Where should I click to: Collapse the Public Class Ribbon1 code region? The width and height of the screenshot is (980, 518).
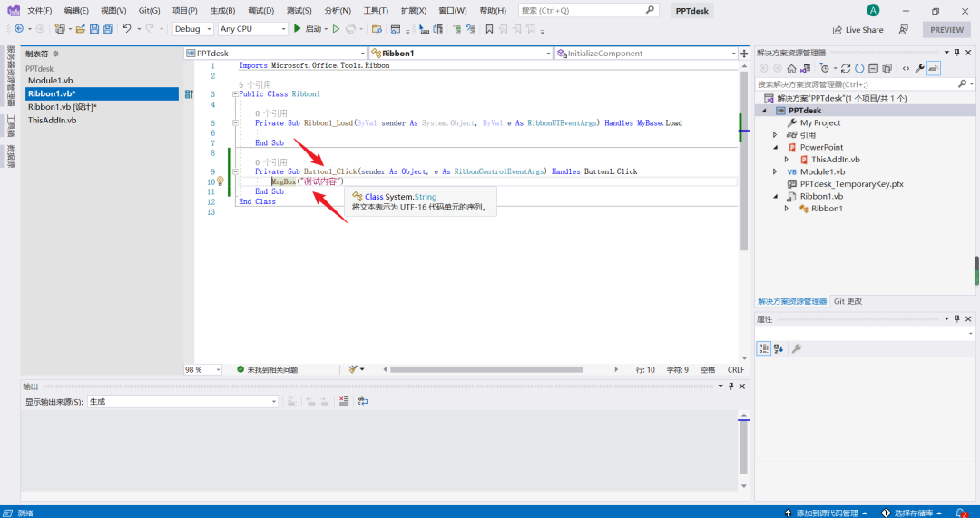coord(235,94)
